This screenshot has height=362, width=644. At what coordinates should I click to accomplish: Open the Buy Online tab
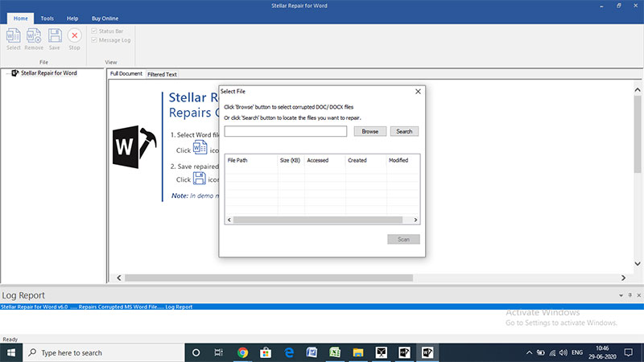point(105,19)
